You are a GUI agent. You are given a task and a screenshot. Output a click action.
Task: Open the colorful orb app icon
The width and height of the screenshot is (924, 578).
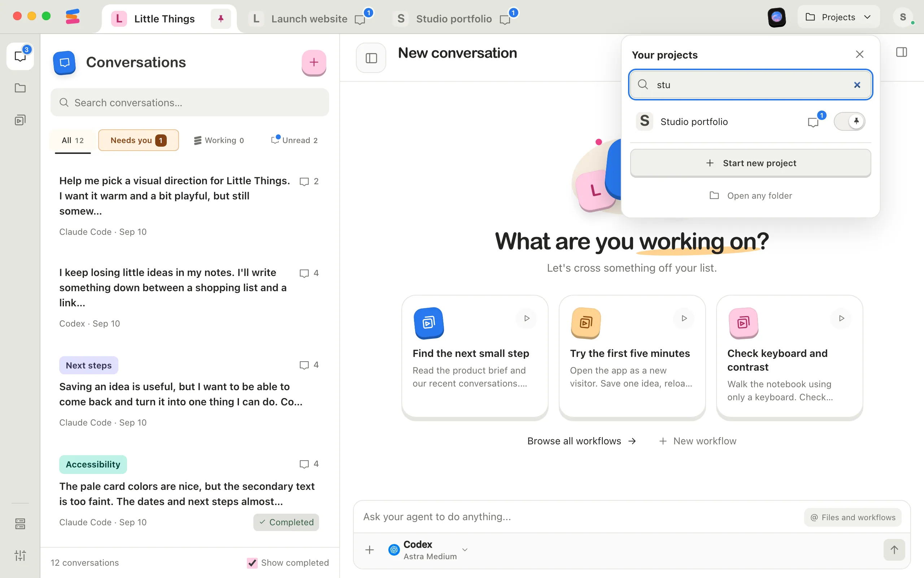tap(777, 17)
